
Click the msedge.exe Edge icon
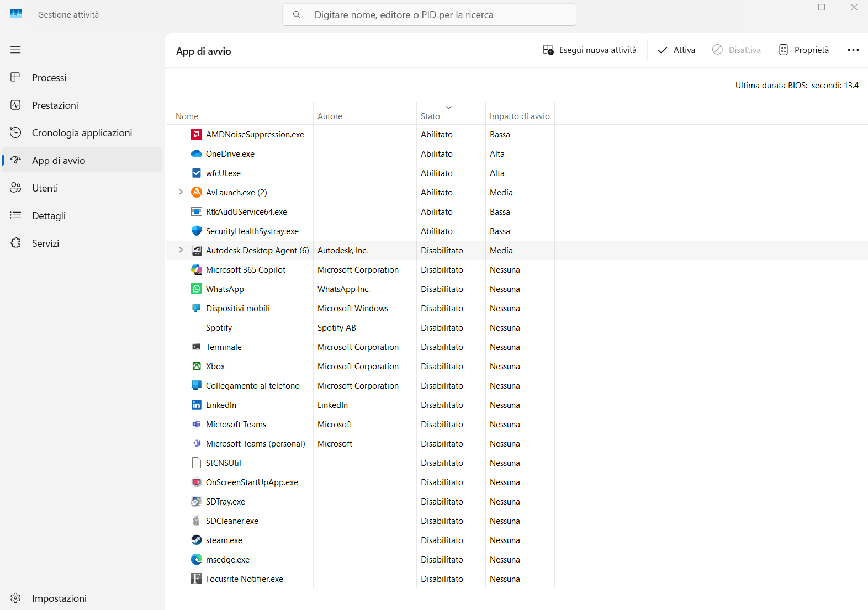[x=197, y=559]
